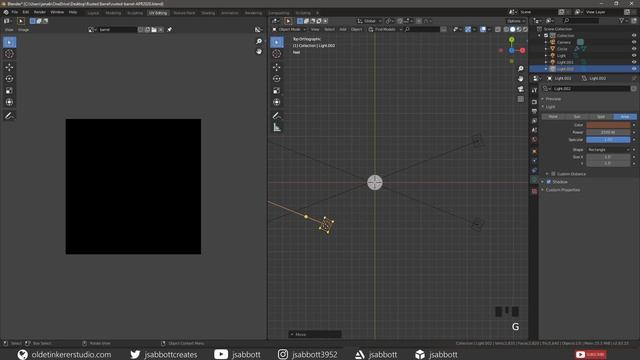Toggle visibility of Circle in outliner
The image size is (640, 360).
point(634,49)
